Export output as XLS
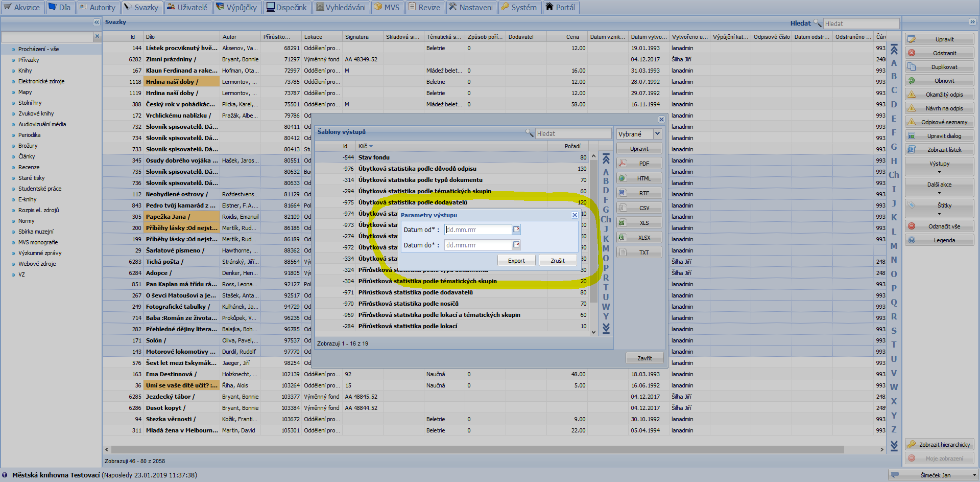 point(639,223)
